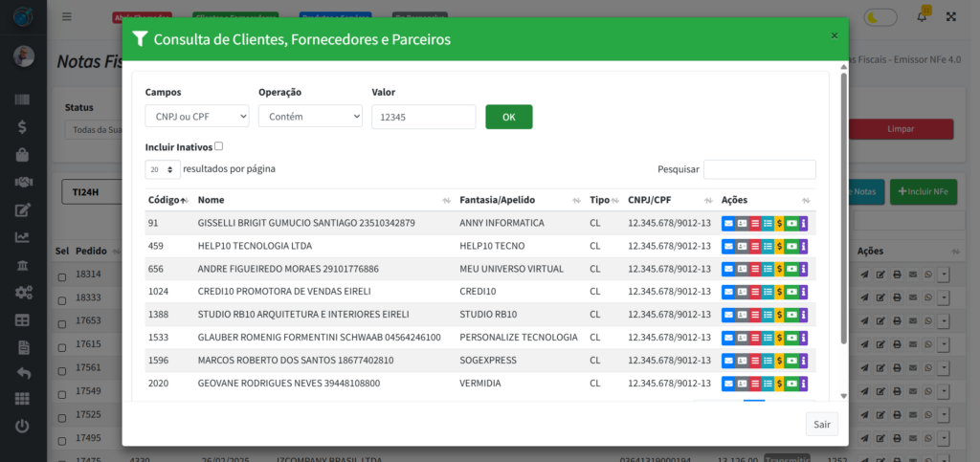Click the blue envelope icon for GISSELLI BRIGIT
This screenshot has width=980, height=462.
727,223
